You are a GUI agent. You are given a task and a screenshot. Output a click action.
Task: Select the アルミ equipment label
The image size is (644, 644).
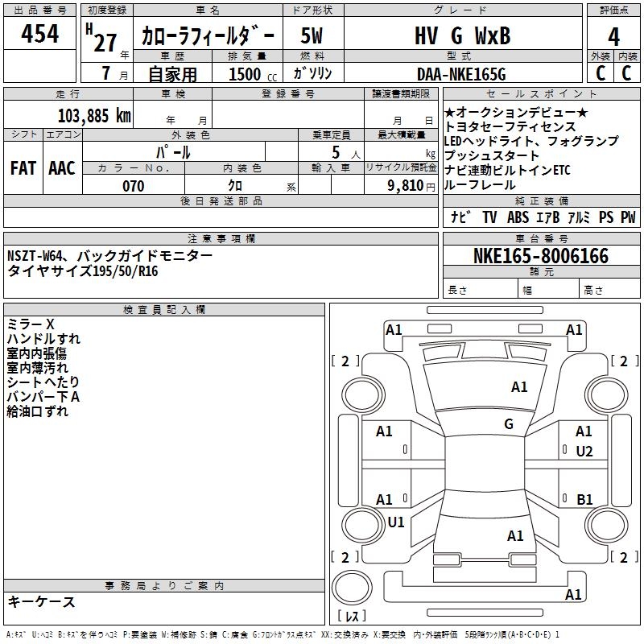579,217
